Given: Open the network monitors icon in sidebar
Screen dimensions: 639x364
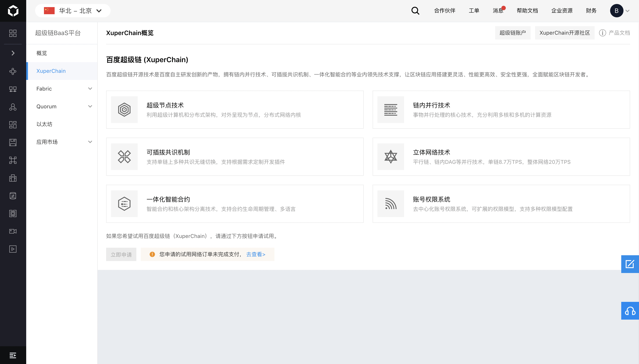Looking at the screenshot, I should 13,89.
